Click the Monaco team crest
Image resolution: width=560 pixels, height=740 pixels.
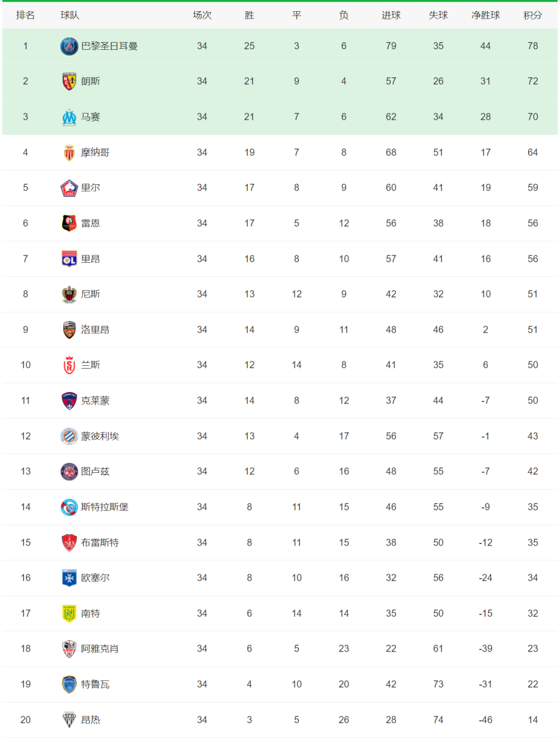(69, 152)
